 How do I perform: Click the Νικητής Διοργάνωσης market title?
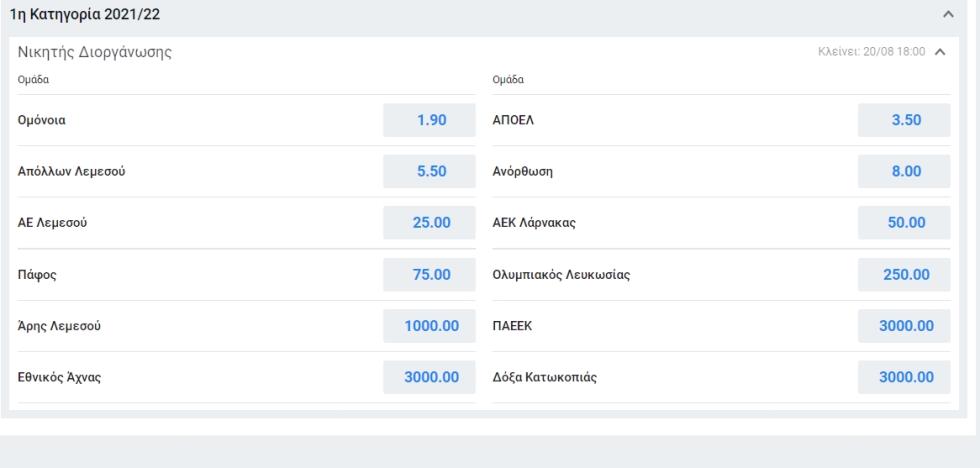(x=95, y=52)
